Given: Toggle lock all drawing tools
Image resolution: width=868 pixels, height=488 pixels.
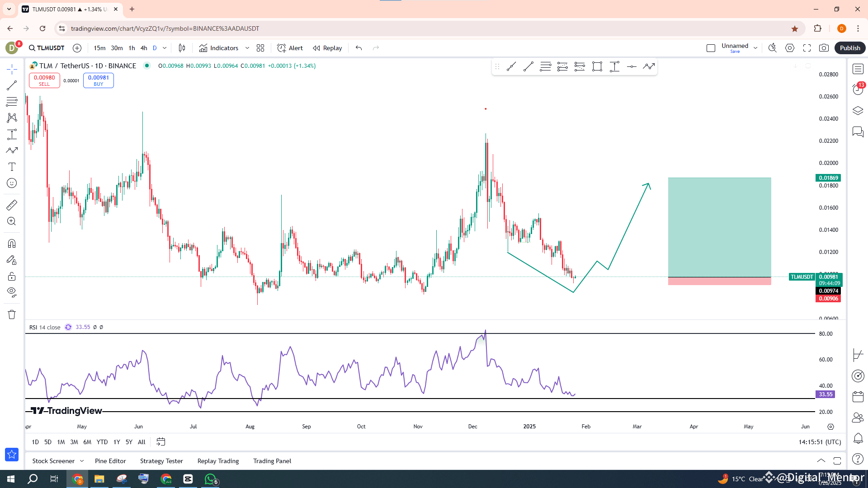Looking at the screenshot, I should coord(12,276).
